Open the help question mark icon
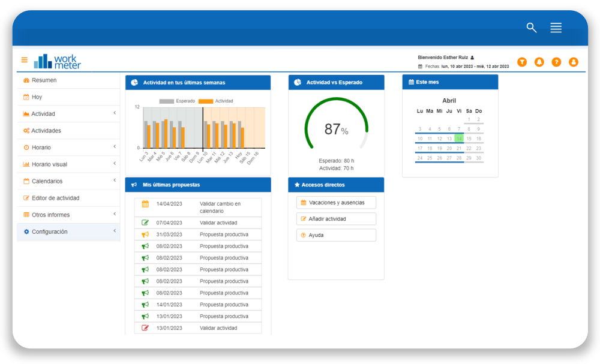The image size is (600, 364). pyautogui.click(x=556, y=62)
